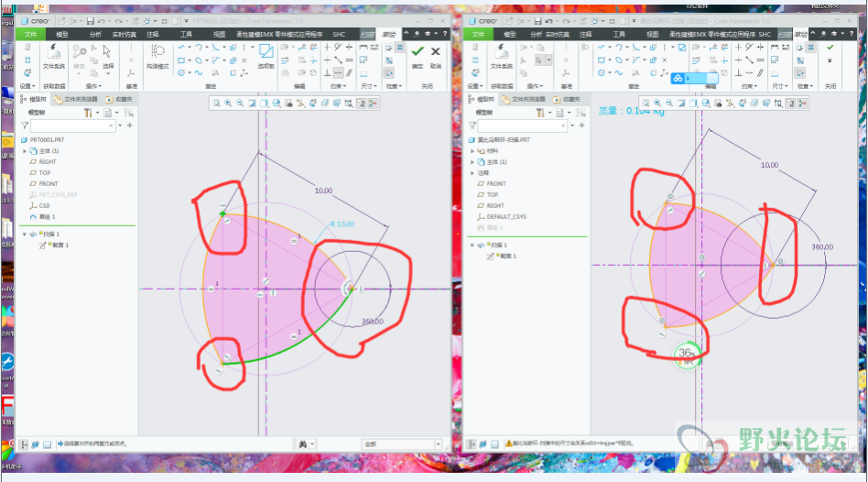Click Zoom In on right graphics toolbar

[657, 103]
